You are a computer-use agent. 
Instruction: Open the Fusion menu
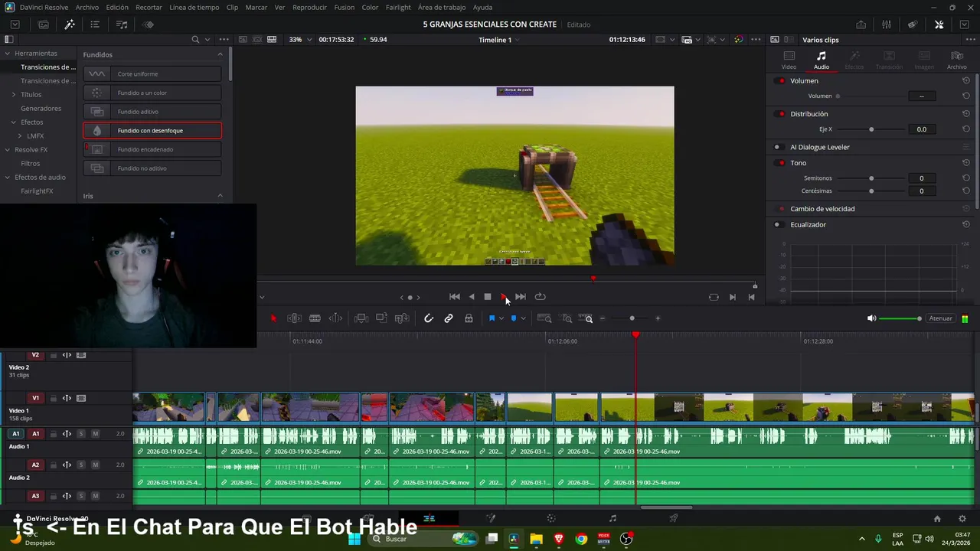[344, 7]
